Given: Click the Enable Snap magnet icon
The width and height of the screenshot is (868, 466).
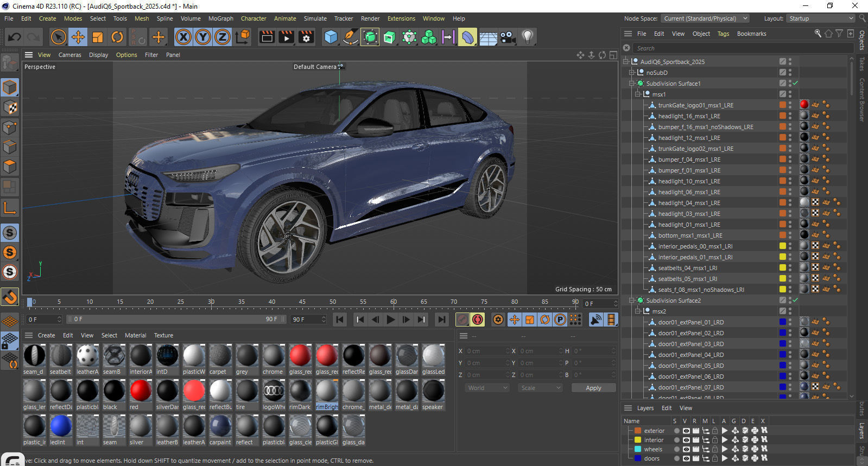Looking at the screenshot, I should click(x=10, y=297).
